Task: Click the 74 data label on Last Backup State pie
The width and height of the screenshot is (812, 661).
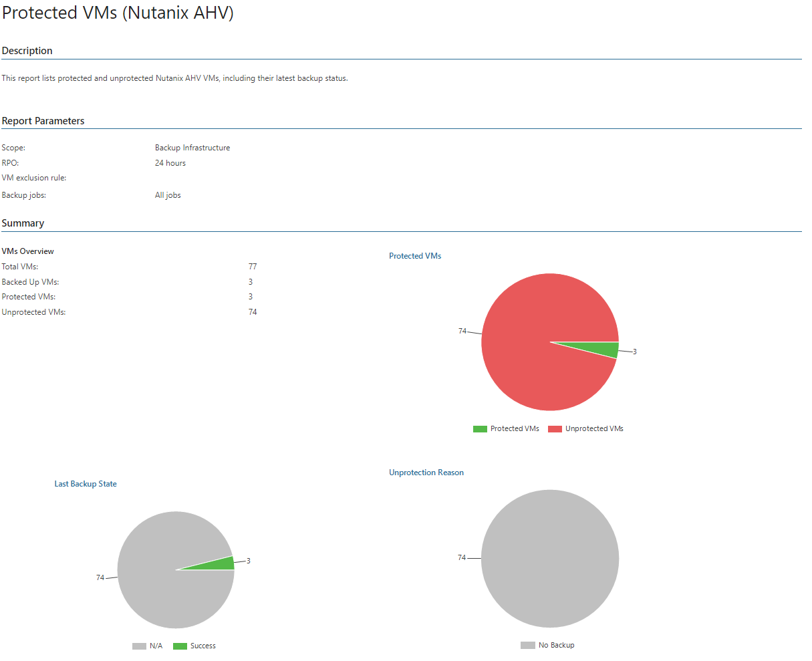Action: 100,577
